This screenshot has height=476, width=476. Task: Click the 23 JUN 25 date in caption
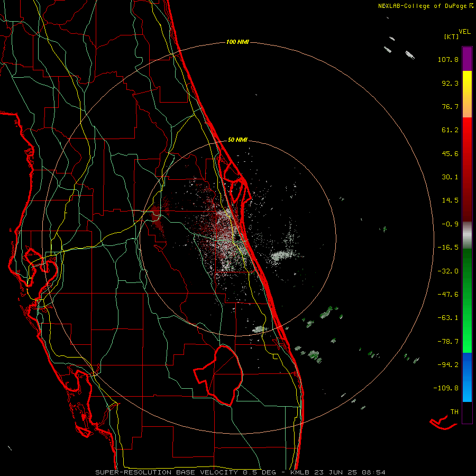click(x=335, y=472)
